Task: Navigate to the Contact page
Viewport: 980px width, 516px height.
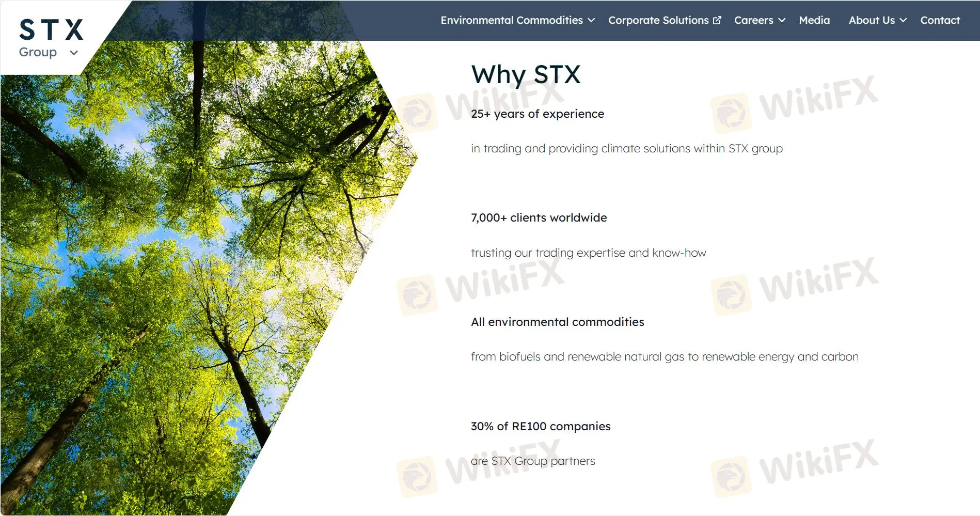Action: coord(940,20)
